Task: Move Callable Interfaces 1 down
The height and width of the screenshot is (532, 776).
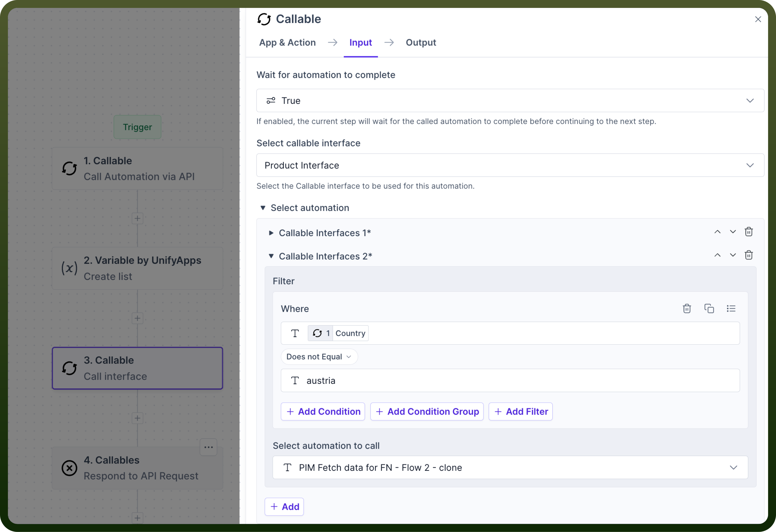Action: [x=733, y=232]
